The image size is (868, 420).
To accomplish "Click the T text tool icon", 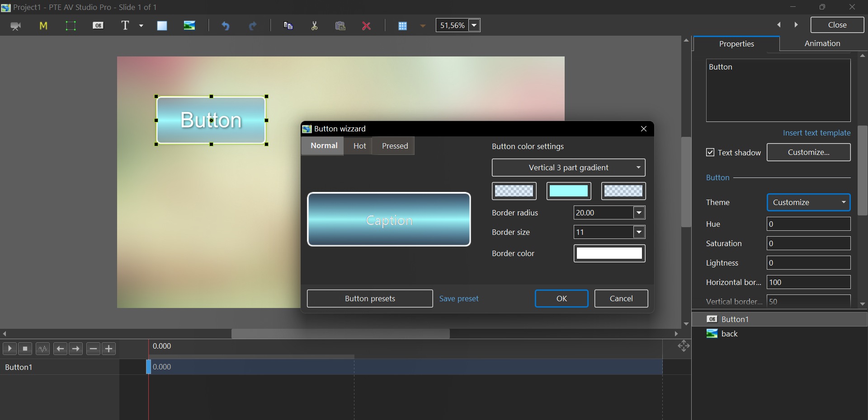I will point(126,26).
